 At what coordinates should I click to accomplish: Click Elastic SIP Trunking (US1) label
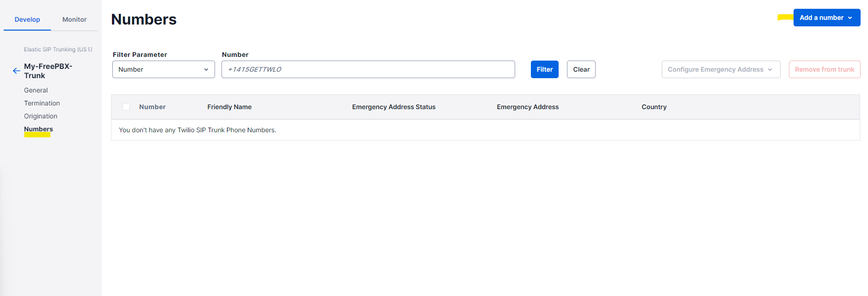58,49
